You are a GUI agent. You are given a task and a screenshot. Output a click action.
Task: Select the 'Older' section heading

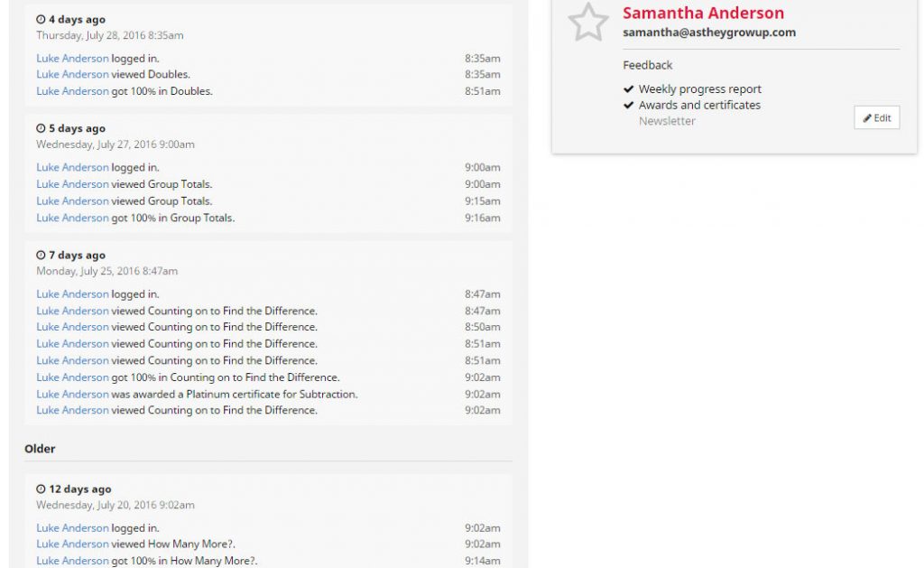(x=40, y=449)
